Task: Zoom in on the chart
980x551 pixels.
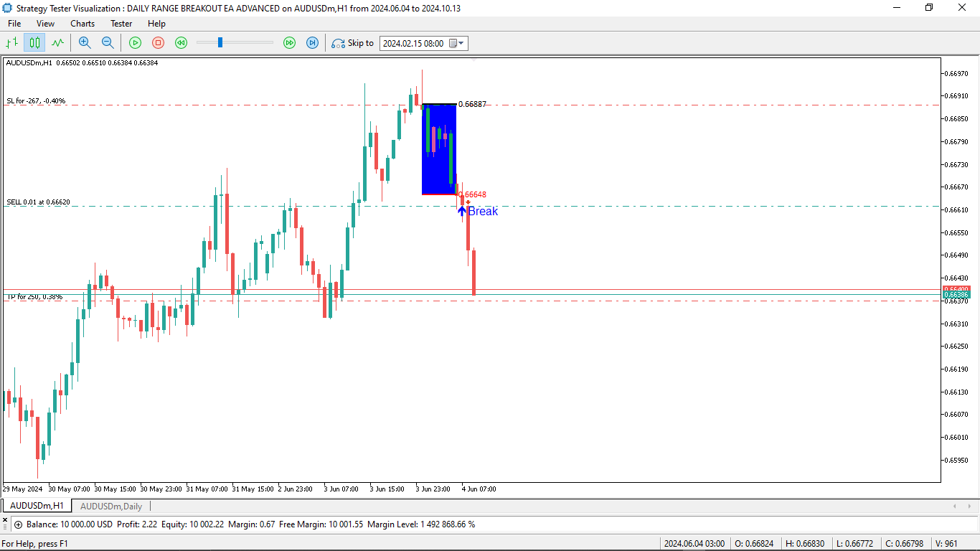Action: coord(85,43)
